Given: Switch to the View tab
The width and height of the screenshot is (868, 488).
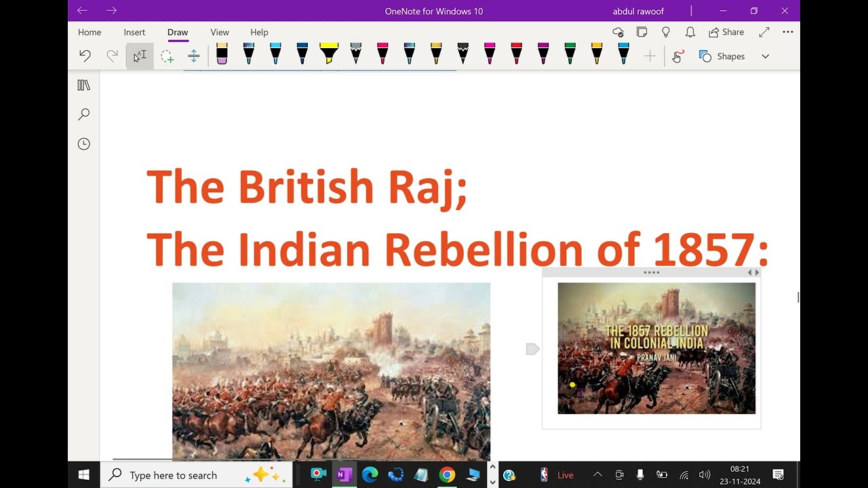Looking at the screenshot, I should [x=220, y=32].
